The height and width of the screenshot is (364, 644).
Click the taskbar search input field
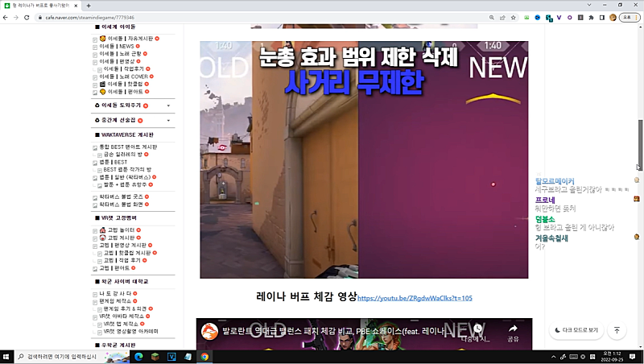coord(72,357)
